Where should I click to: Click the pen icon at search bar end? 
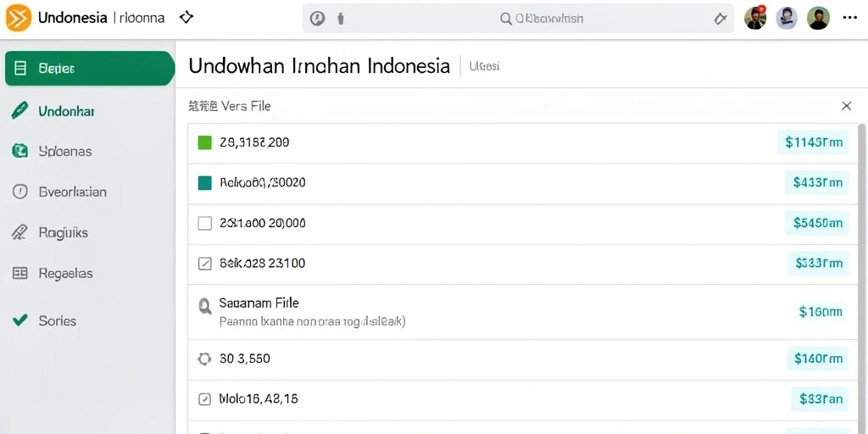click(721, 19)
